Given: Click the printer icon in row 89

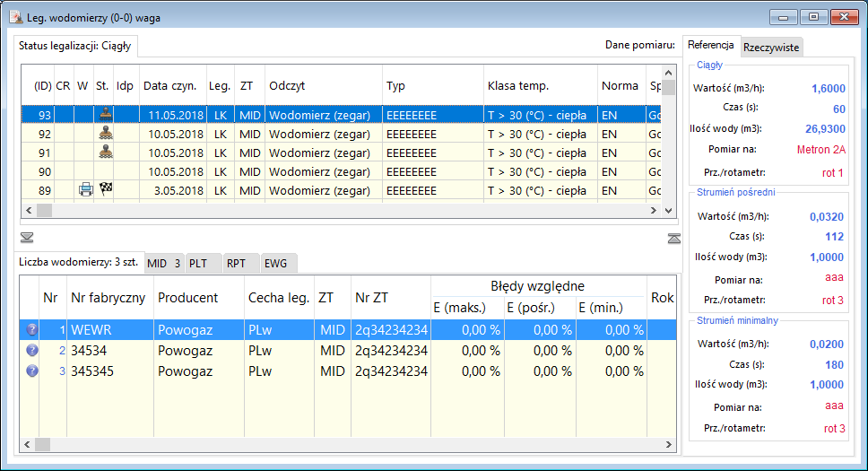Looking at the screenshot, I should pyautogui.click(x=85, y=190).
